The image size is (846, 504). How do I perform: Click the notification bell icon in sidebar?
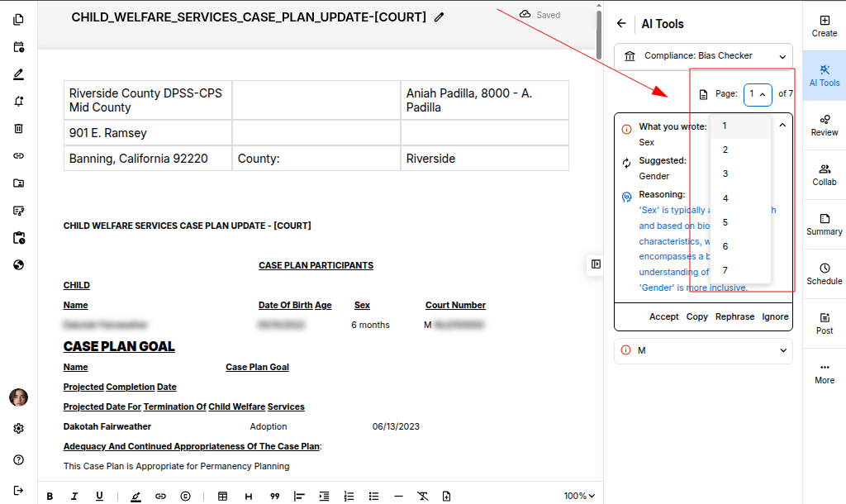[x=18, y=102]
